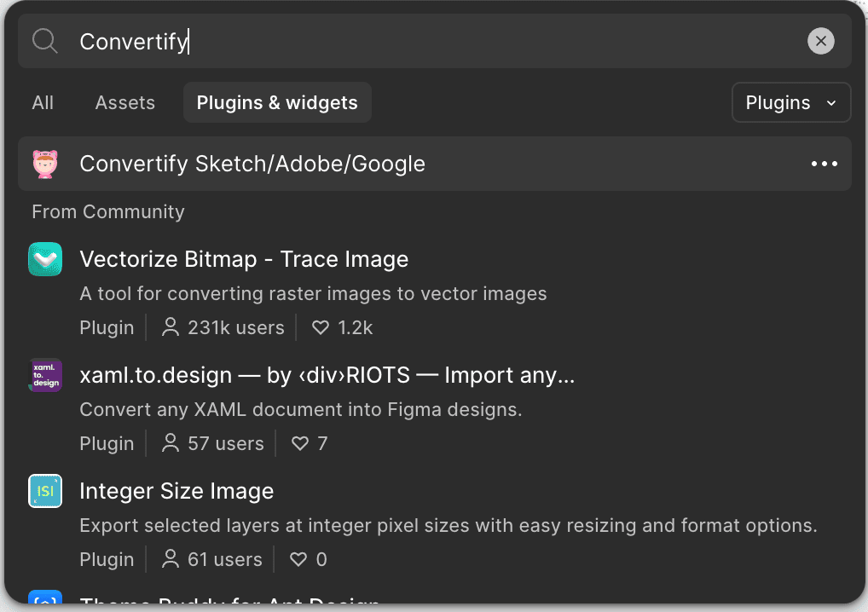
Task: Clear the search field with X button
Action: tap(820, 41)
